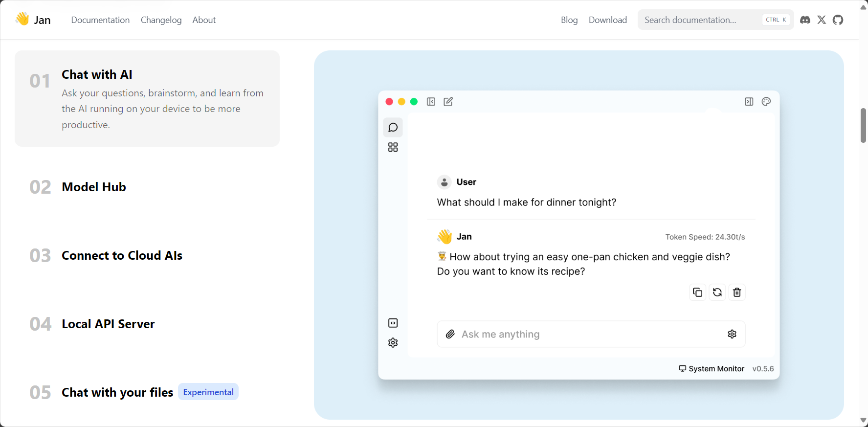Image resolution: width=868 pixels, height=427 pixels.
Task: Click the Experimental badge
Action: click(x=208, y=392)
